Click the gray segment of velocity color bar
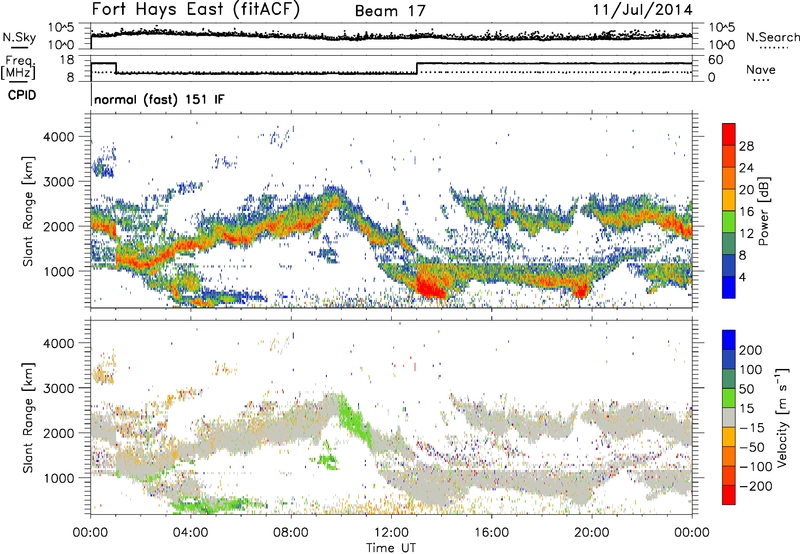 click(729, 417)
